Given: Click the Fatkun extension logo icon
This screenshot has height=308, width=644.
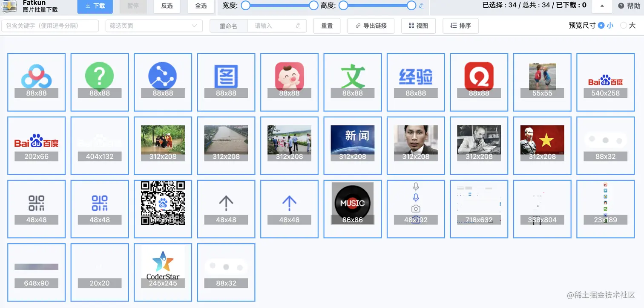Looking at the screenshot, I should [10, 6].
